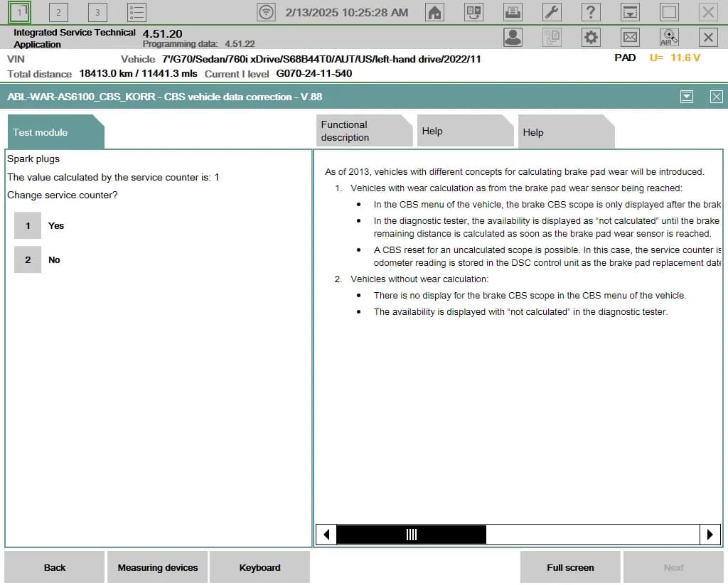This screenshot has width=728, height=585.
Task: Click the PAD label near voltage
Action: click(x=625, y=58)
